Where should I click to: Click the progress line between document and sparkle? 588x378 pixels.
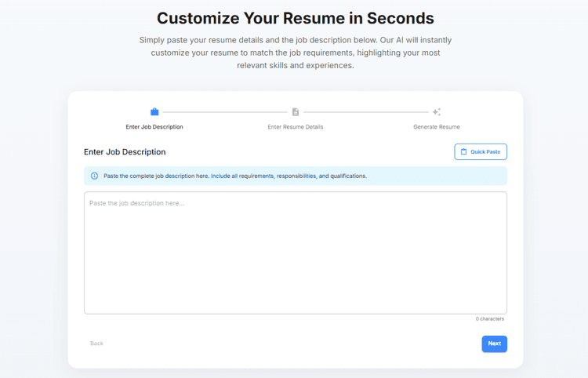pyautogui.click(x=366, y=112)
